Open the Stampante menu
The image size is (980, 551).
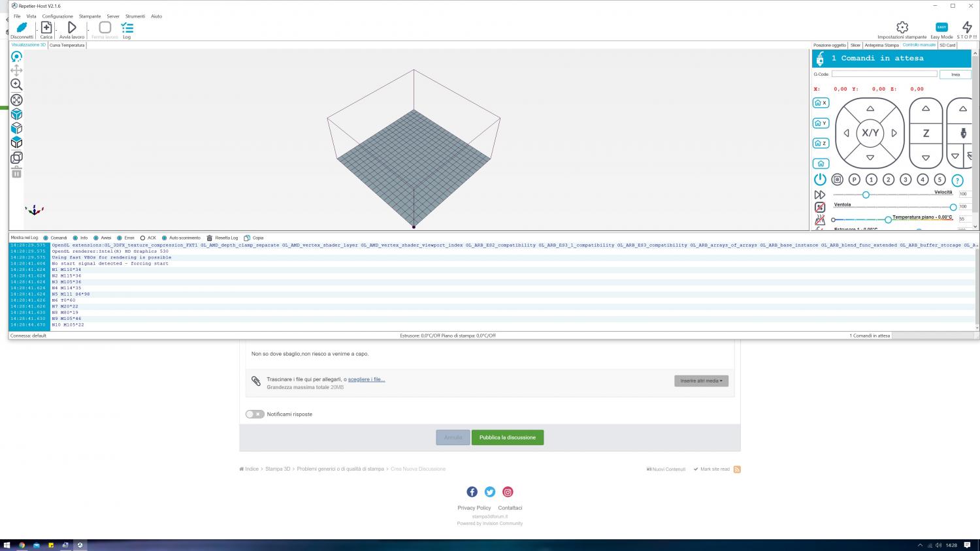[x=90, y=16]
